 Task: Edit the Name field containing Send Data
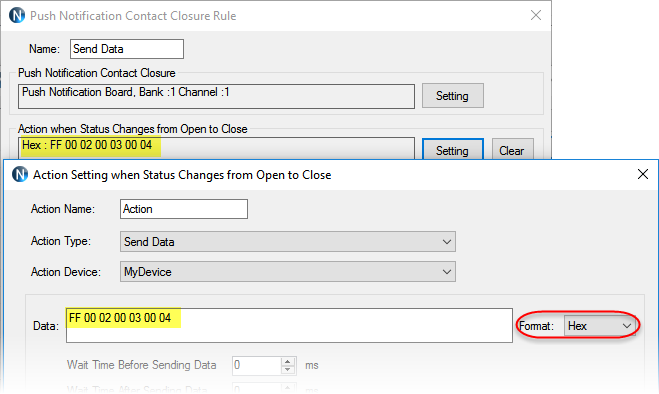point(127,49)
